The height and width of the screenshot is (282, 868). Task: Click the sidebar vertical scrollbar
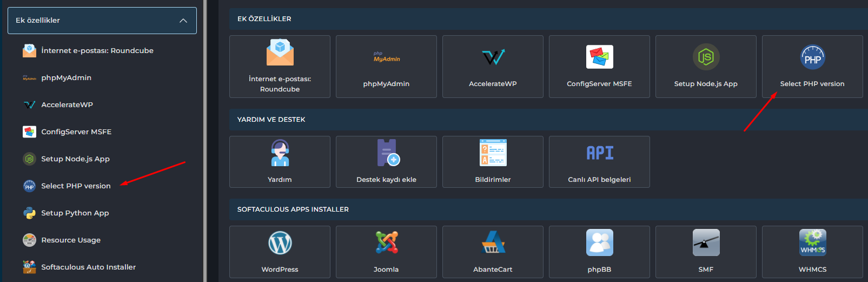click(x=204, y=141)
